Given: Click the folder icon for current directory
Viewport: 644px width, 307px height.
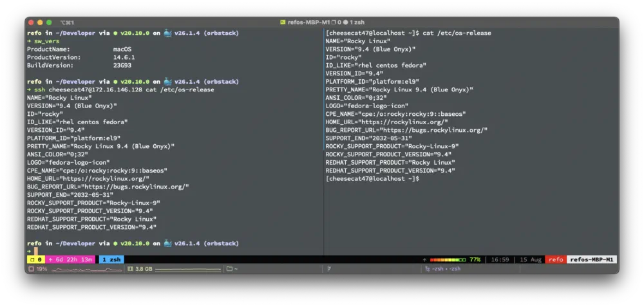Looking at the screenshot, I should 230,269.
